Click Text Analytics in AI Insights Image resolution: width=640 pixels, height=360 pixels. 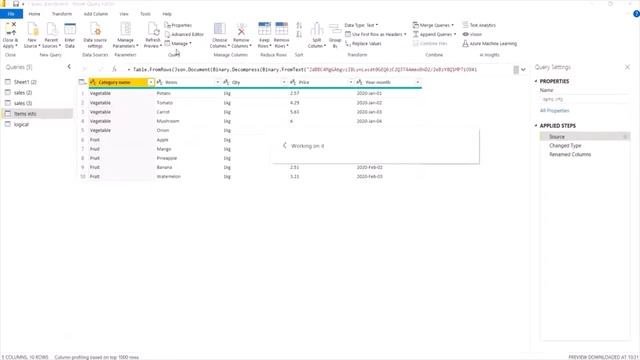coord(479,25)
